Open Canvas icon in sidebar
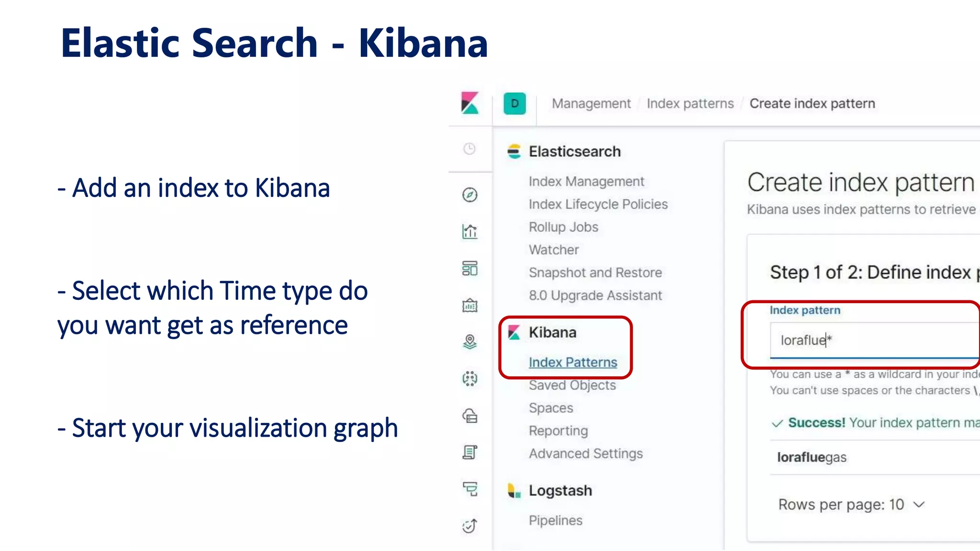The height and width of the screenshot is (551, 980). pos(469,305)
